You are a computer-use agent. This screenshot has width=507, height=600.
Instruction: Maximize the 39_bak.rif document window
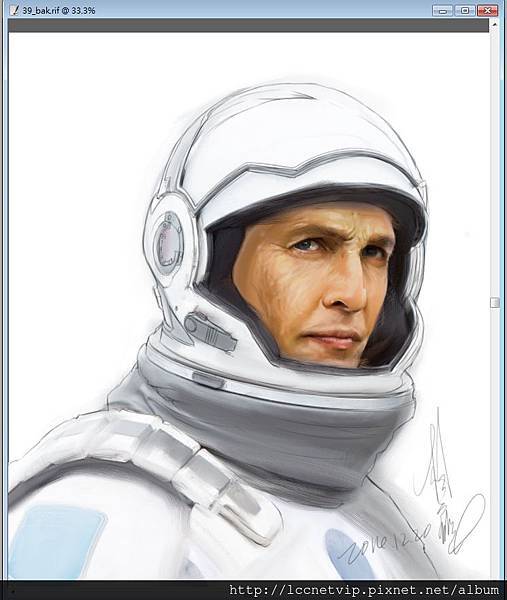pos(465,11)
